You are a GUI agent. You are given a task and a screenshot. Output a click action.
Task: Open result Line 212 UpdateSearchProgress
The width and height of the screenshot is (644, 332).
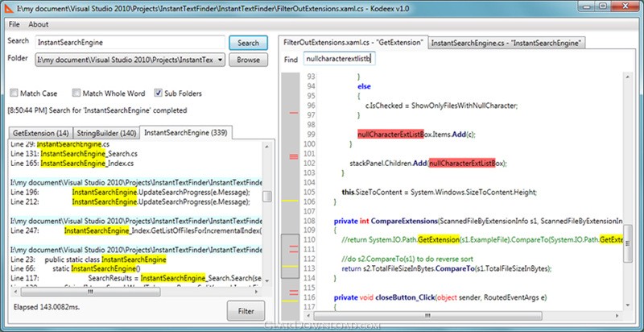pos(130,201)
